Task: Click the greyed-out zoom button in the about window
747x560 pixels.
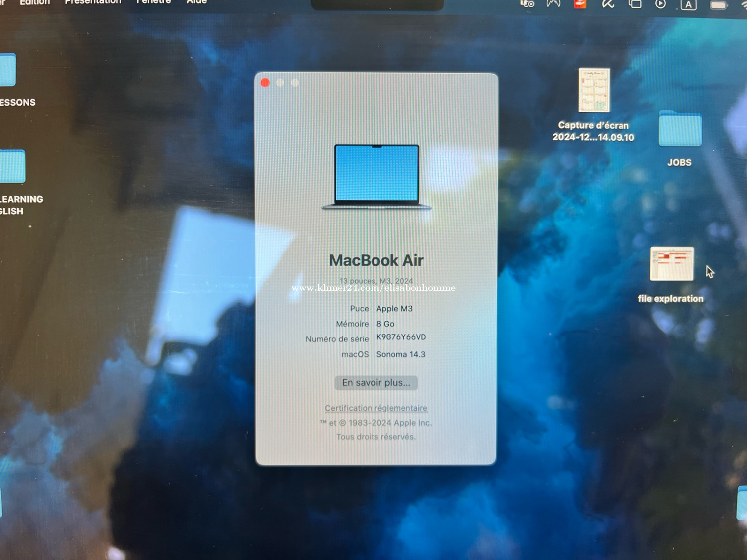Action: 295,83
